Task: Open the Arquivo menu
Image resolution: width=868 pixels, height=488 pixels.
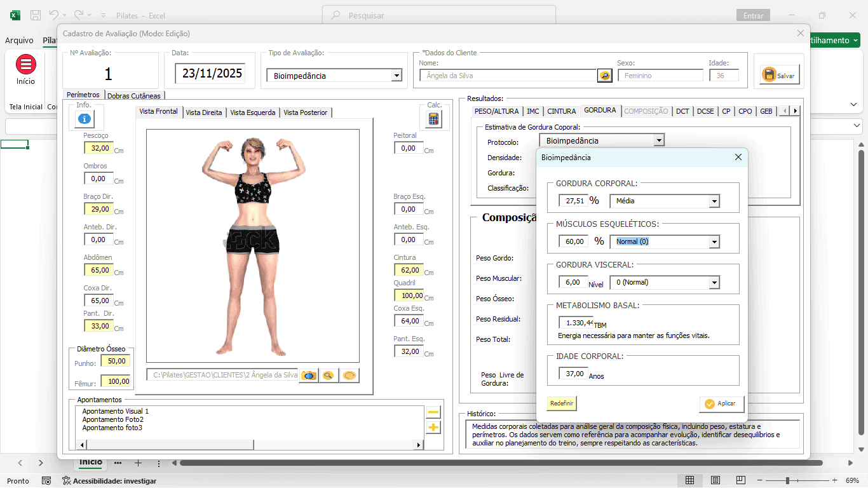Action: [19, 40]
